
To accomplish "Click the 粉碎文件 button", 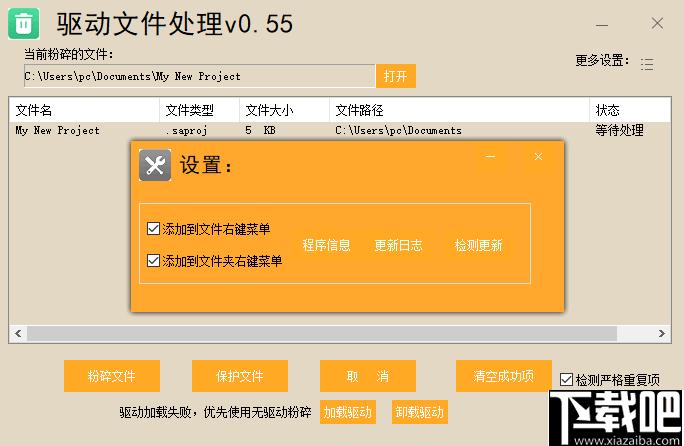I will (112, 376).
